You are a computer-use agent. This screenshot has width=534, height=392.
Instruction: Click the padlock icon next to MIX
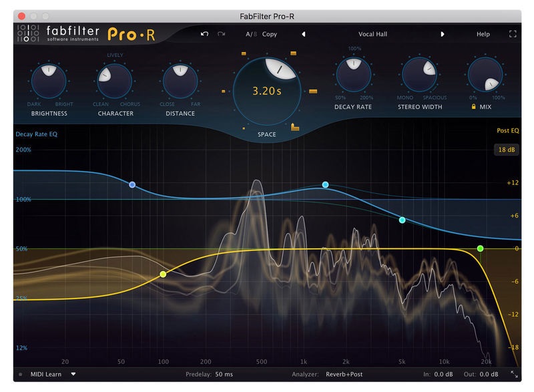click(x=474, y=108)
